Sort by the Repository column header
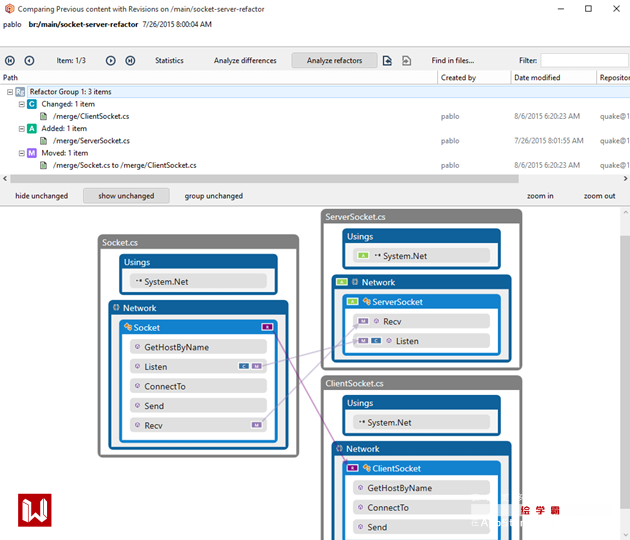Viewport: 630px width, 540px height. (614, 78)
